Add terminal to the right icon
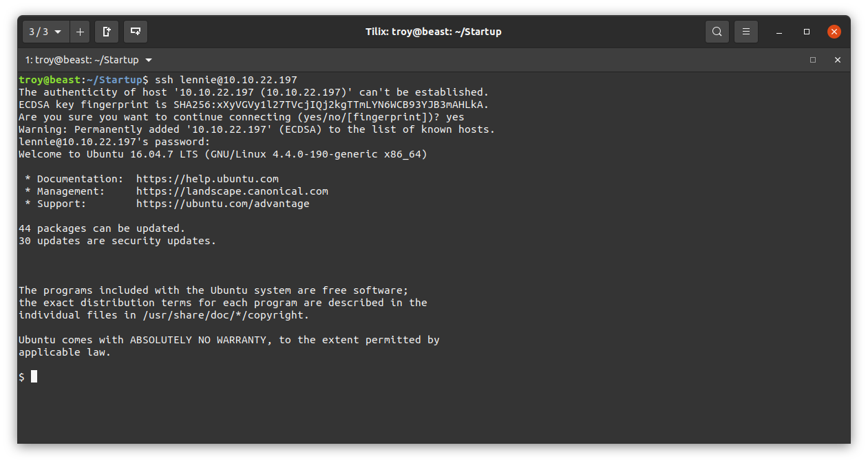The width and height of the screenshot is (868, 463). pos(107,32)
